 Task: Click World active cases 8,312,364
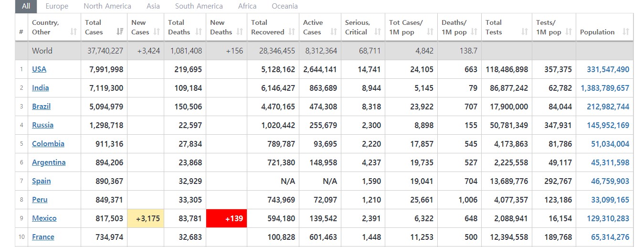(x=321, y=51)
